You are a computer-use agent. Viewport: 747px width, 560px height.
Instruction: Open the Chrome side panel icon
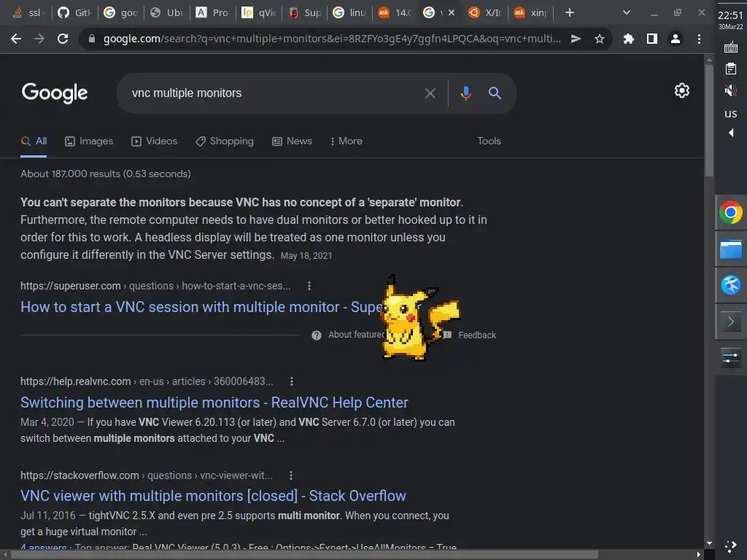[651, 39]
